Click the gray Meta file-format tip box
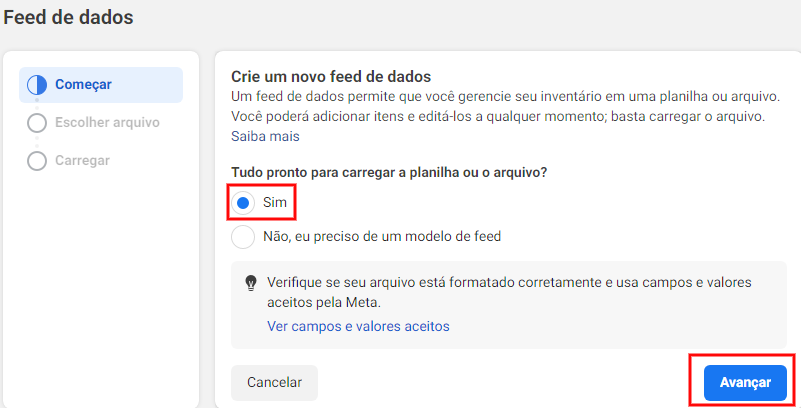Viewport: 801px width, 408px height. tap(509, 305)
